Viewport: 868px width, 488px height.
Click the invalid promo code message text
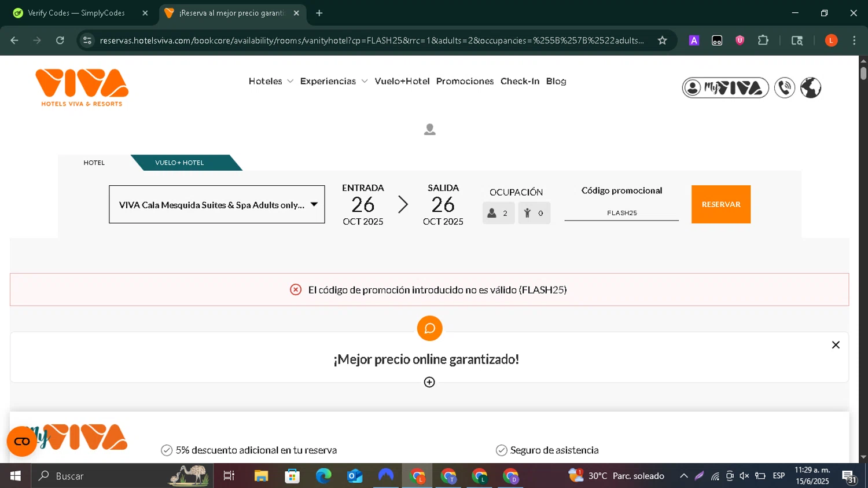tap(437, 290)
